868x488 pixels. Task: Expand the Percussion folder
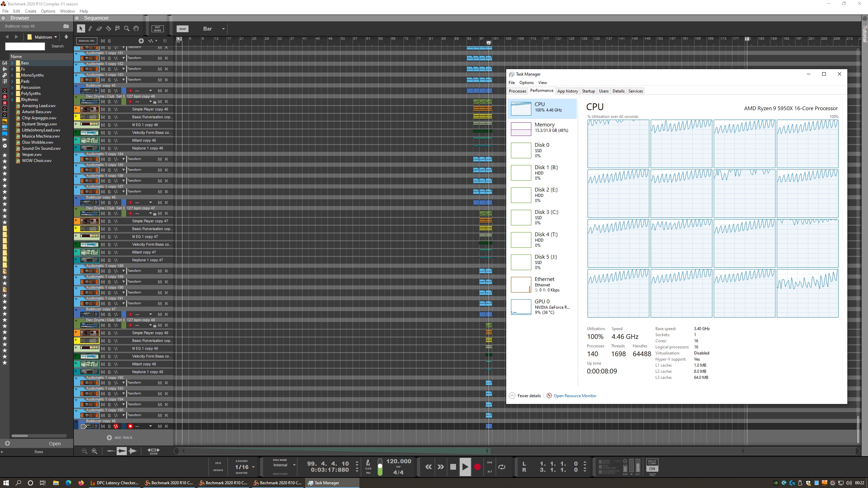pos(12,87)
